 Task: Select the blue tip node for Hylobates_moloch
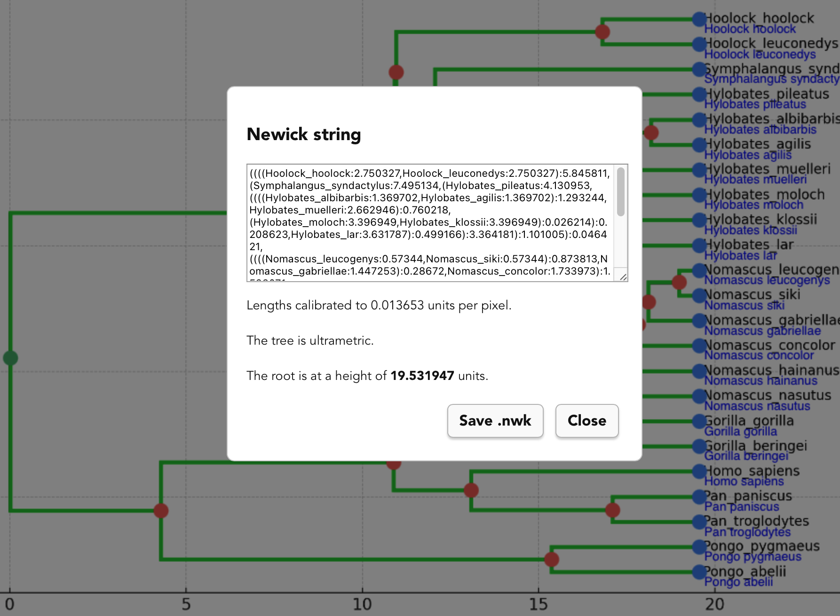coord(699,195)
